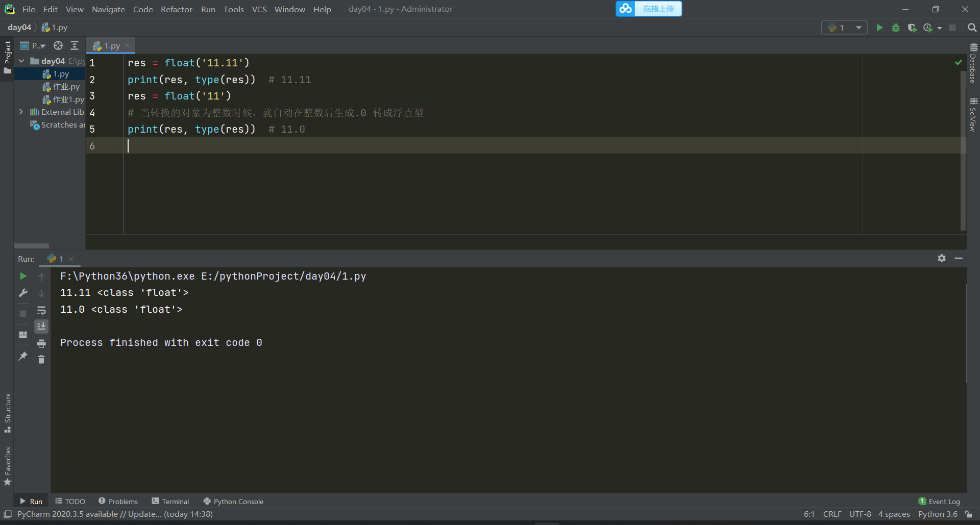980x525 pixels.
Task: Toggle pin tab in Run panel
Action: pyautogui.click(x=23, y=356)
